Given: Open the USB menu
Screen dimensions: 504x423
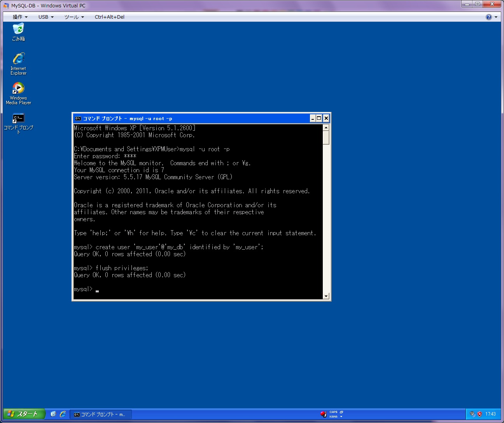Looking at the screenshot, I should coord(46,17).
